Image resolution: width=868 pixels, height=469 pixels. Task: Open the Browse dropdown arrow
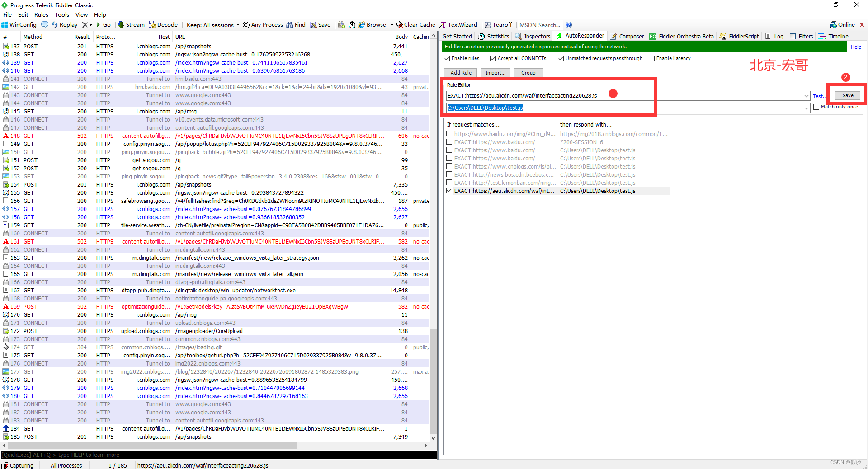(392, 25)
